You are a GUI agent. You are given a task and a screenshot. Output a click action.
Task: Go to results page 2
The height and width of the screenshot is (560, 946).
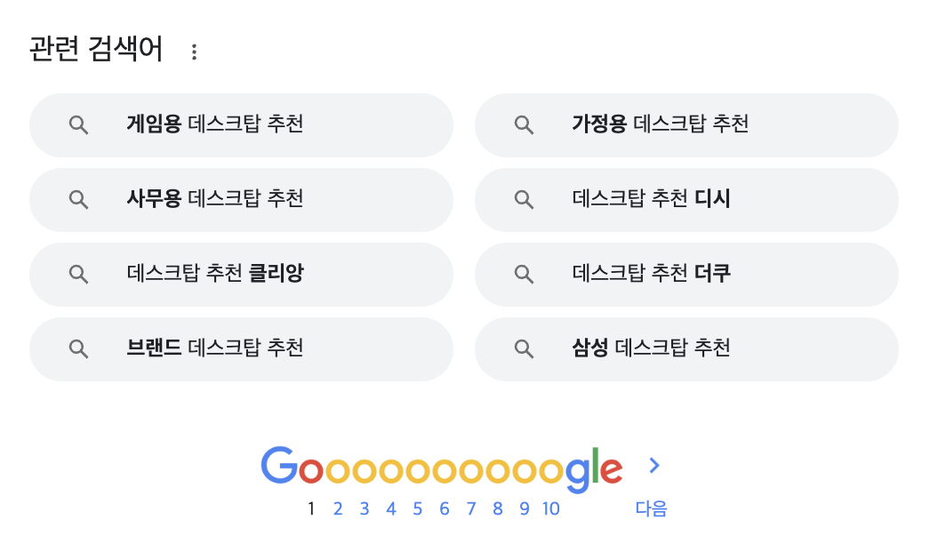click(x=338, y=508)
